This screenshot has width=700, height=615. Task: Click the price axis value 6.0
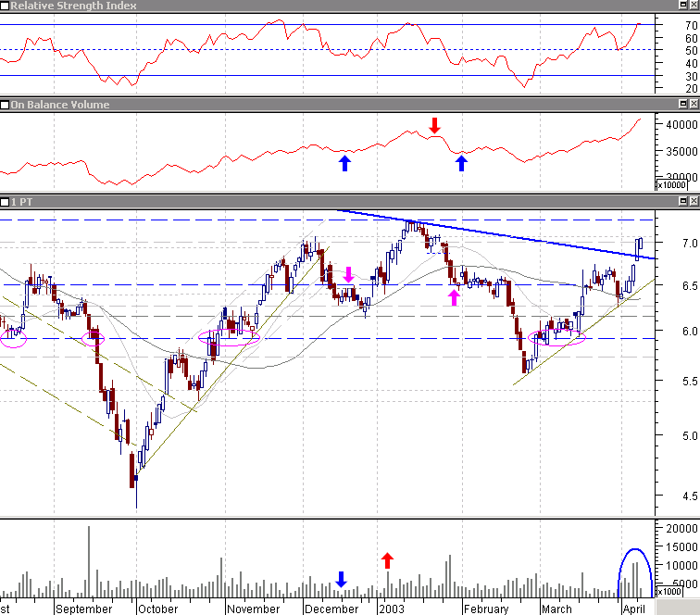(690, 332)
